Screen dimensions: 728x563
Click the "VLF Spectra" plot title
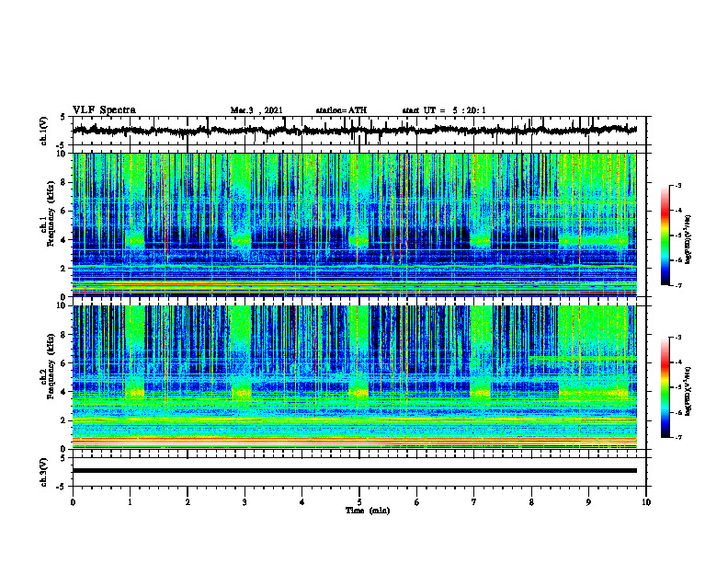pos(104,110)
